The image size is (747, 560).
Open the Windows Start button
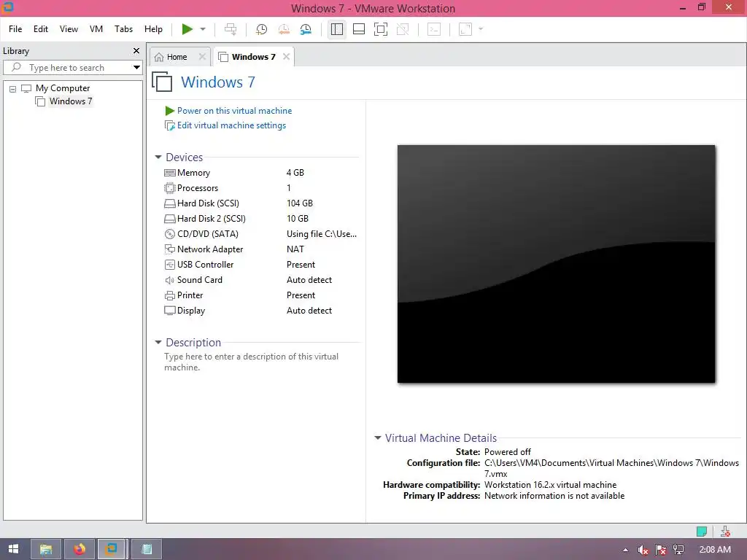13,549
